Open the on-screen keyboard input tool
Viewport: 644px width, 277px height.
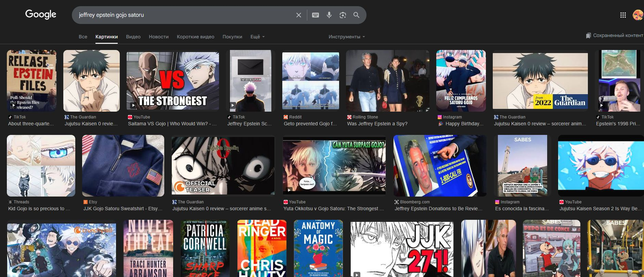[315, 15]
